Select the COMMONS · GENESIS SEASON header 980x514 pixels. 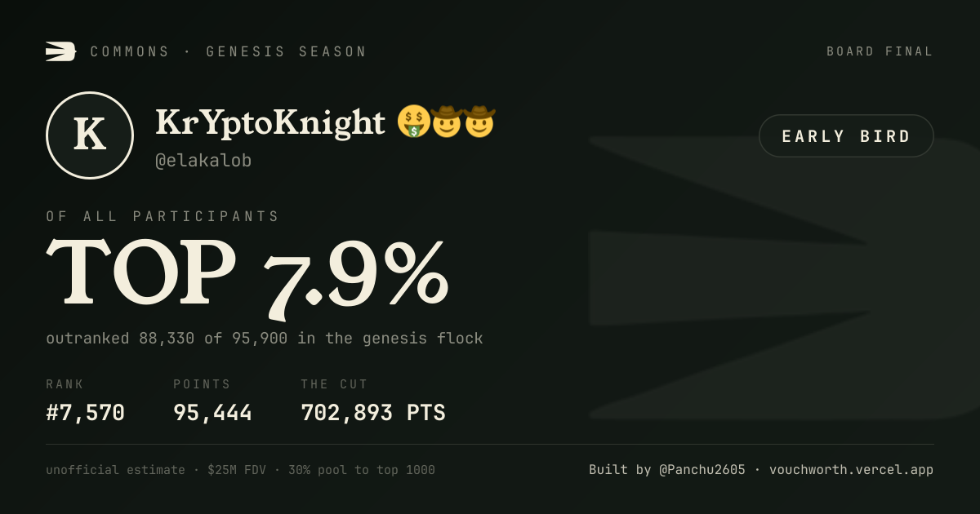[229, 51]
